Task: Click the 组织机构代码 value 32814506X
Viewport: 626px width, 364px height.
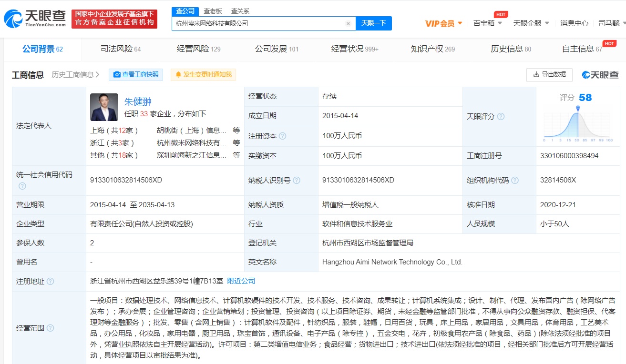Action: click(x=558, y=180)
